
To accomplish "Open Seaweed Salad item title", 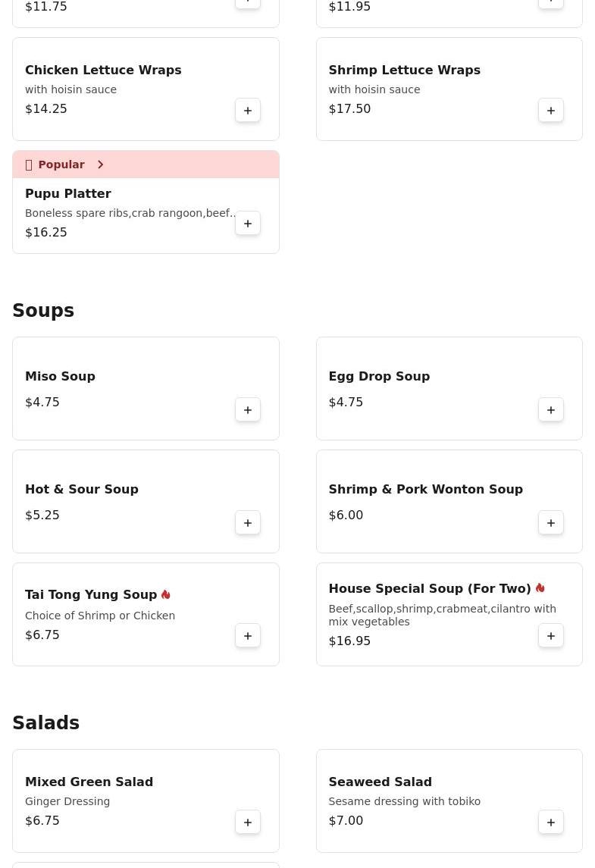I will click(380, 782).
